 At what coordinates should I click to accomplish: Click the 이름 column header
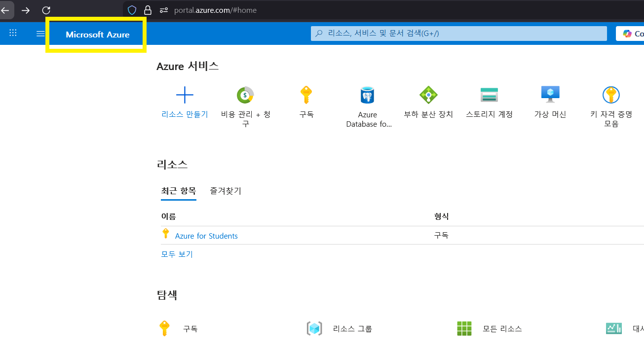[169, 216]
